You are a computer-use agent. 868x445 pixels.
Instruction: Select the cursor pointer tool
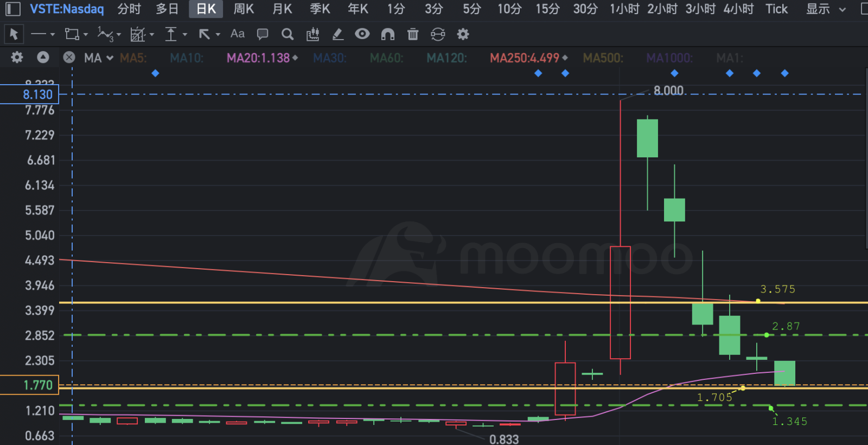14,34
